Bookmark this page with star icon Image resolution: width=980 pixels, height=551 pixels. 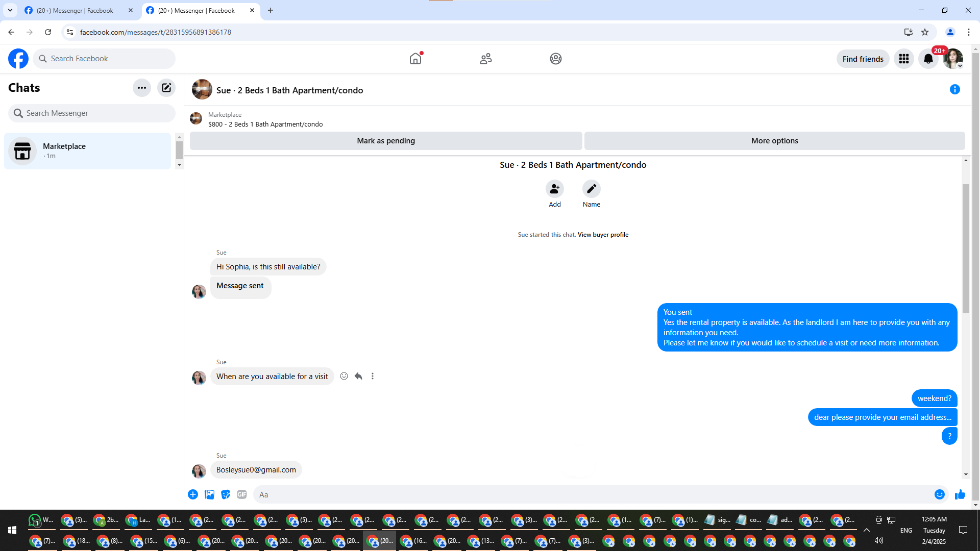tap(925, 32)
